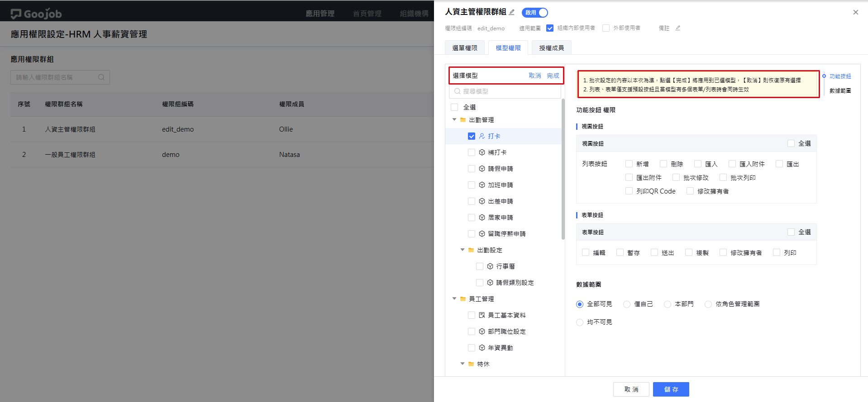Click the 部門職位設定 cube icon
This screenshot has width=868, height=402.
(x=482, y=331)
